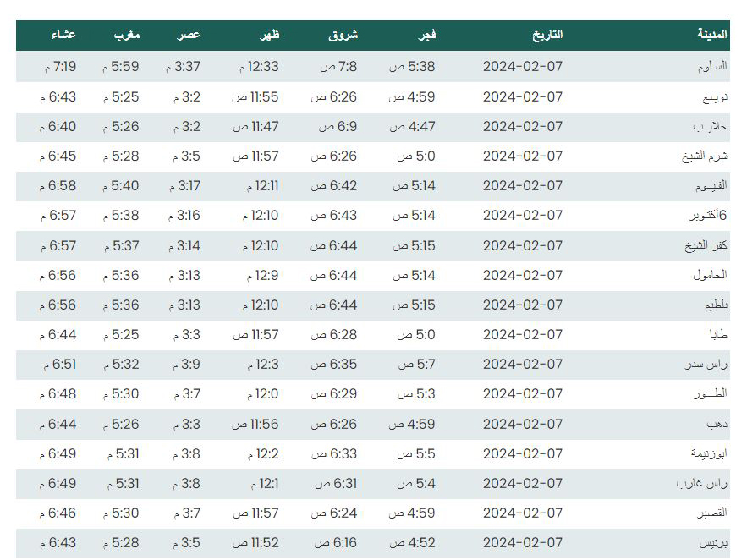The image size is (747, 560).
Task: Select the فجر column header
Action: [x=427, y=35]
